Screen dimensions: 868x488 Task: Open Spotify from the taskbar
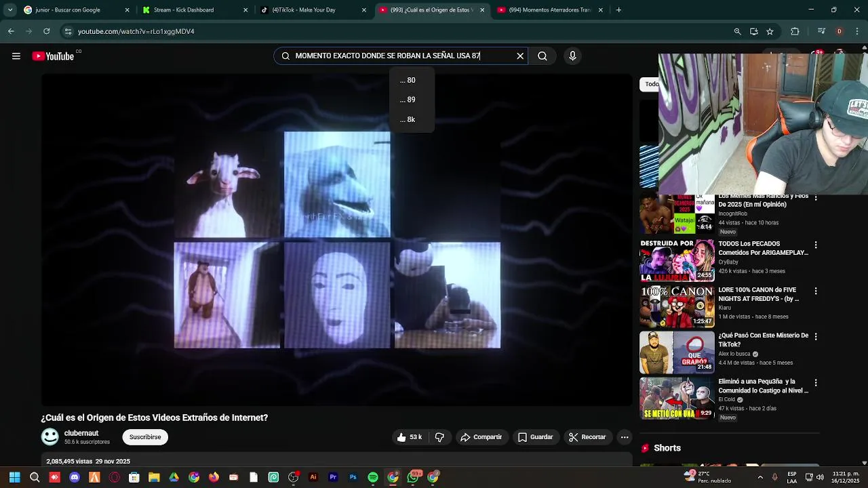click(x=372, y=477)
